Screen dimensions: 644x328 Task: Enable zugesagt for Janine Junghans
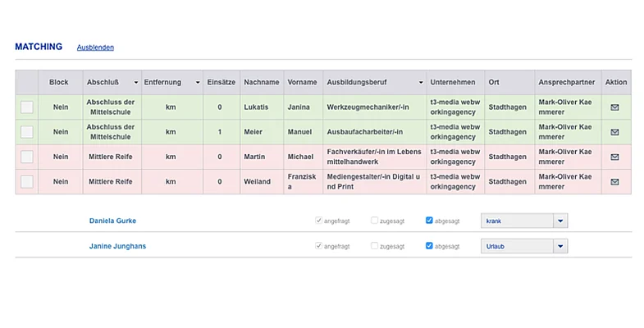click(x=375, y=245)
